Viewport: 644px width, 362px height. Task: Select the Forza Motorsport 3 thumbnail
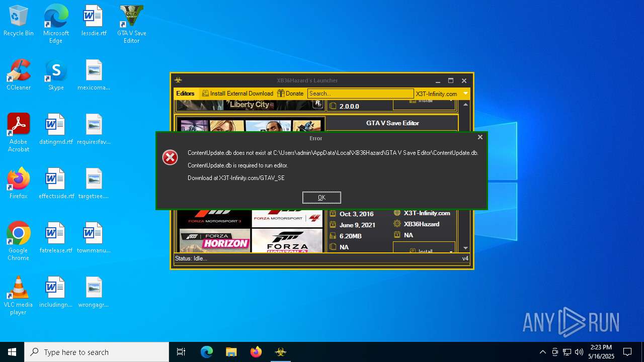tap(215, 218)
